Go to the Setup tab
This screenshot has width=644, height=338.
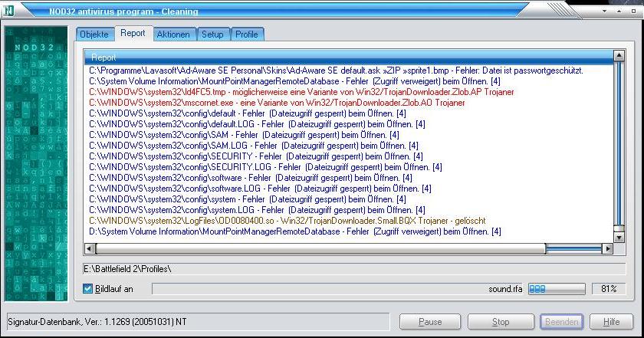click(212, 34)
